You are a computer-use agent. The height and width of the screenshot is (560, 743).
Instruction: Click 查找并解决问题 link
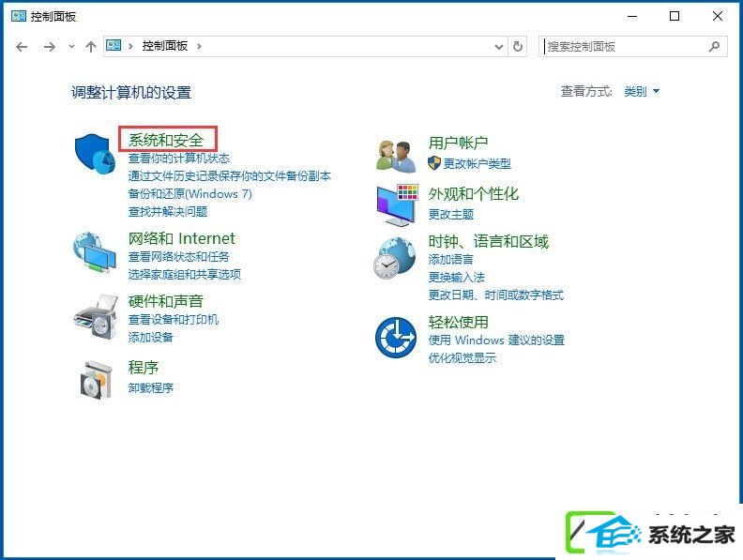168,212
